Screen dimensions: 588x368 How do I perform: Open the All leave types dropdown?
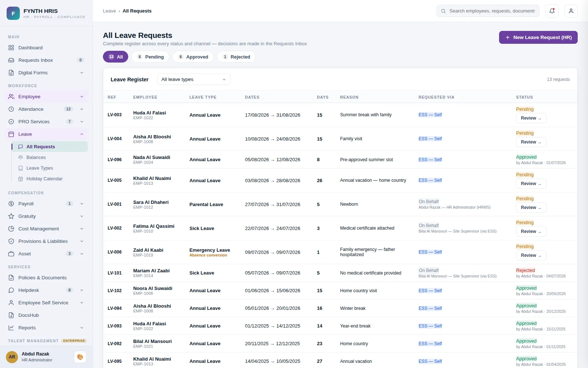point(194,79)
